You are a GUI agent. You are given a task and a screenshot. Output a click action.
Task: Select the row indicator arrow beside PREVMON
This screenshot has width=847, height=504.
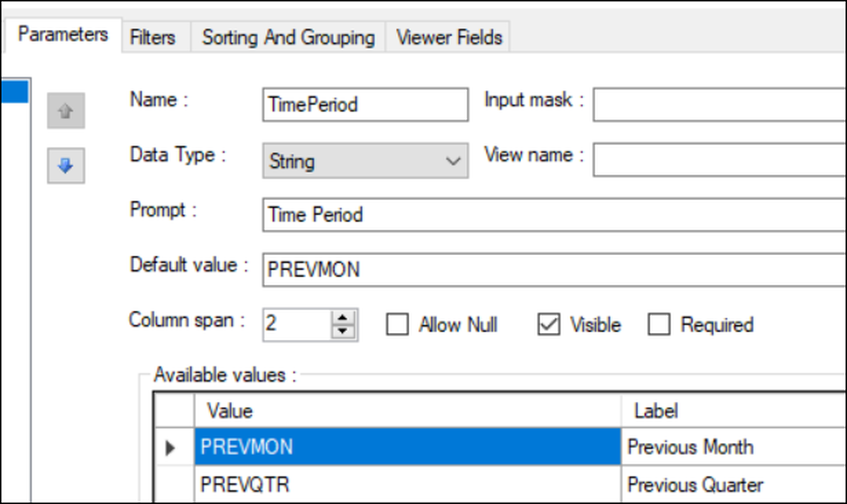point(171,448)
